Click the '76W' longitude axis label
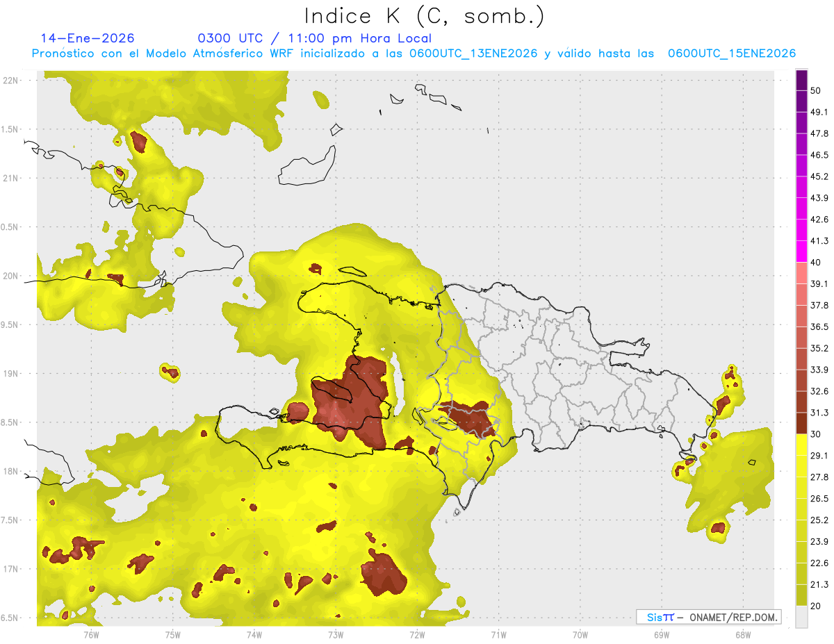The image size is (834, 644). pyautogui.click(x=91, y=634)
